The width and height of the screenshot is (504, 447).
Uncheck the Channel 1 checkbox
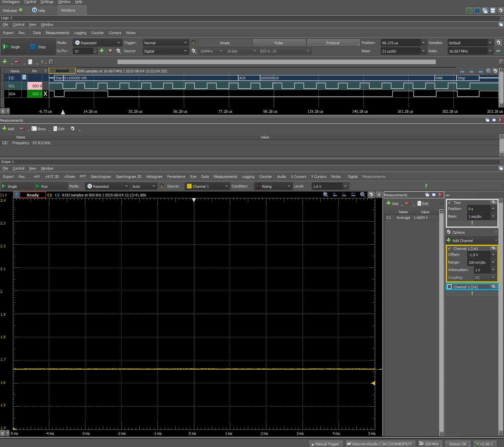tap(449, 248)
